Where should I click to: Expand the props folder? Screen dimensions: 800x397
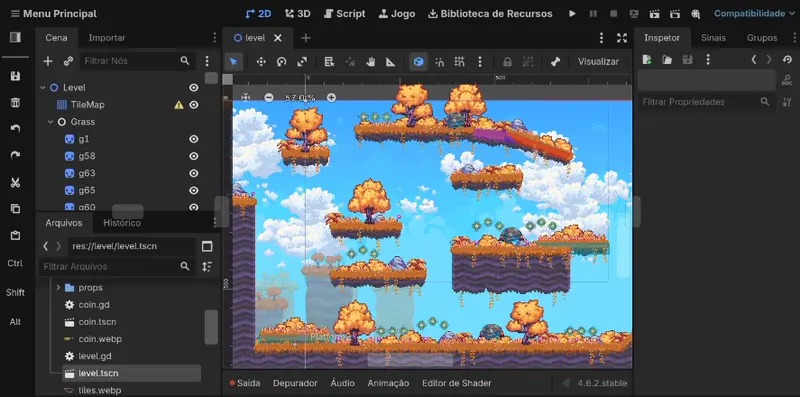click(58, 288)
